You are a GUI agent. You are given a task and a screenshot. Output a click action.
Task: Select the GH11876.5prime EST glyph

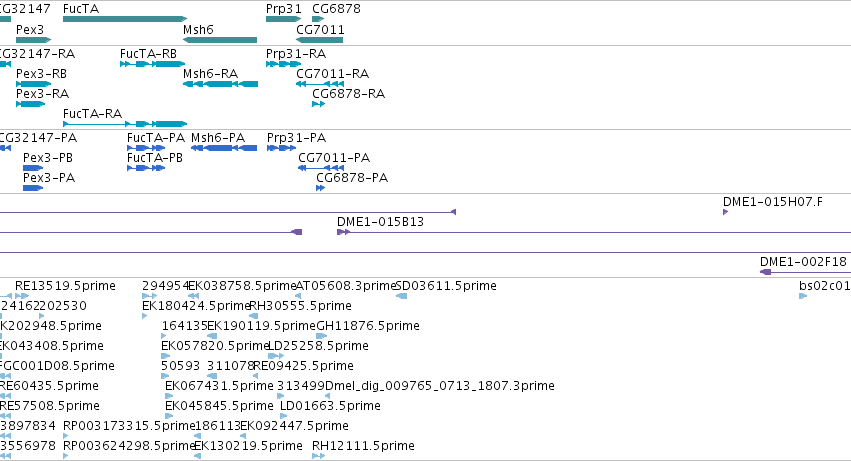pos(321,336)
